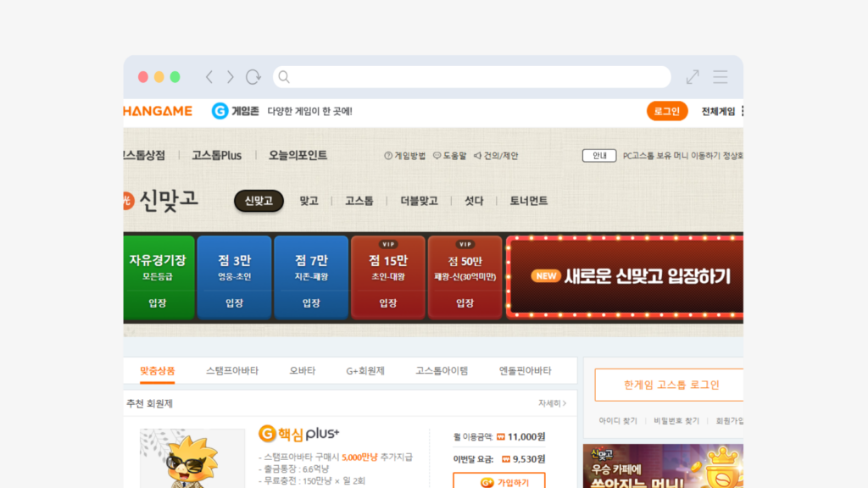
Task: Select the 토너먼트 game tab
Action: coord(529,201)
